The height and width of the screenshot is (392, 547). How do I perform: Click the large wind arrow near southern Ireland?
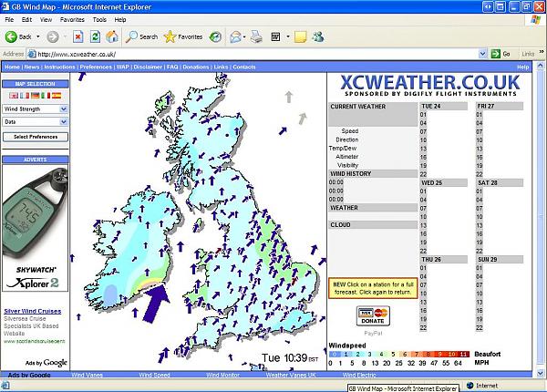pyautogui.click(x=157, y=296)
